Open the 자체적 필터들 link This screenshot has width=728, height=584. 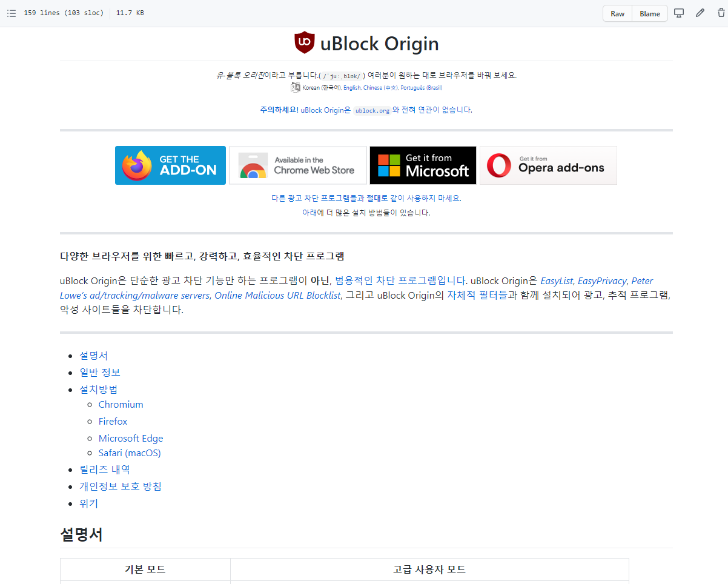click(477, 295)
